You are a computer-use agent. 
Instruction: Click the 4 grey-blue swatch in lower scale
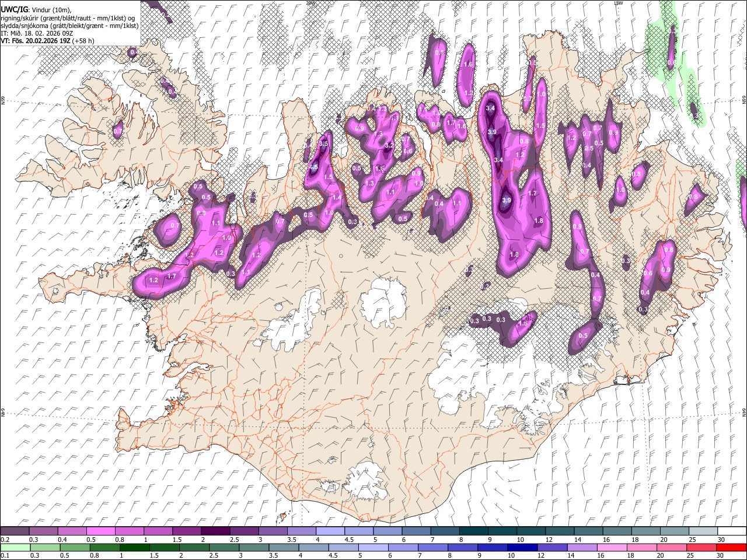click(313, 547)
